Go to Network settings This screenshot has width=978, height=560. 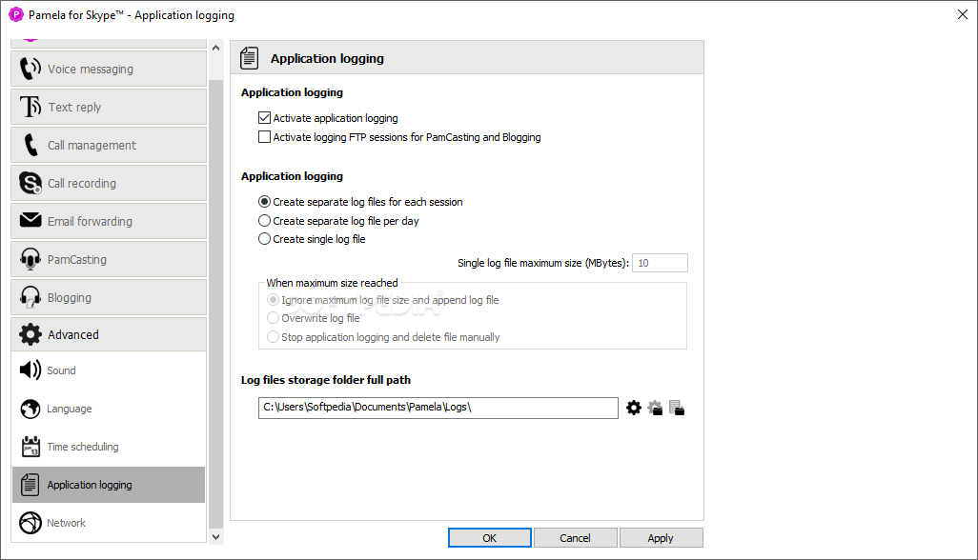109,523
